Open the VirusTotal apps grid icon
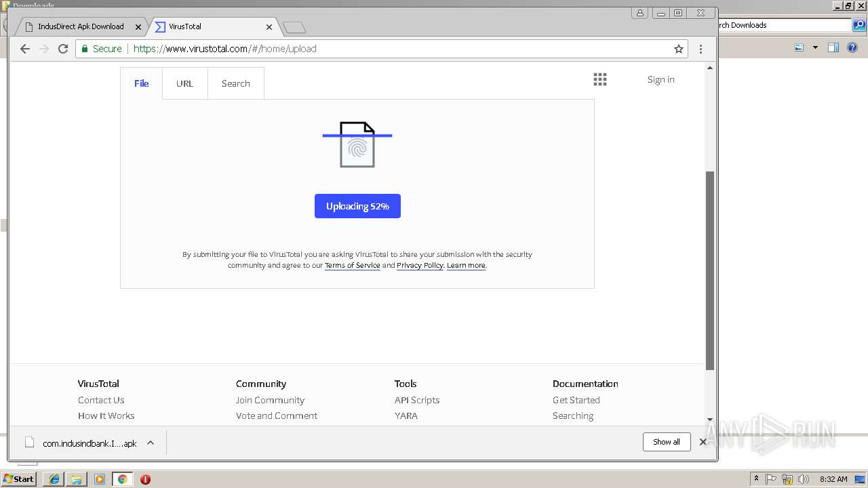Screen dimensions: 868x488 (600, 79)
